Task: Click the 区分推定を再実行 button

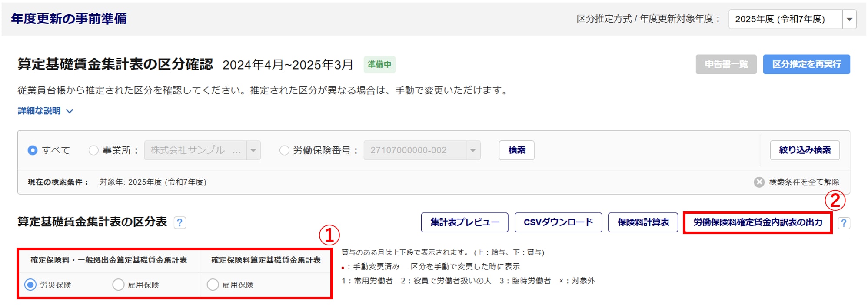Action: coord(806,64)
